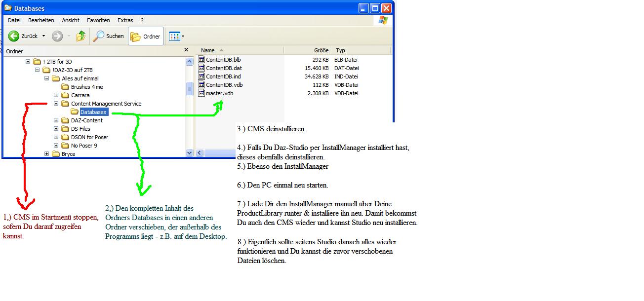644x301 pixels.
Task: Select the ContentDB.ind file icon
Action: (x=201, y=76)
